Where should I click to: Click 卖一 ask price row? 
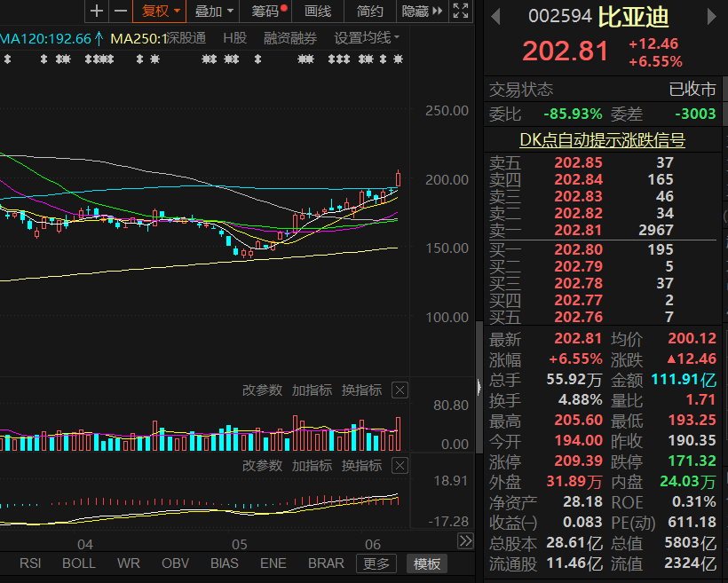point(603,230)
